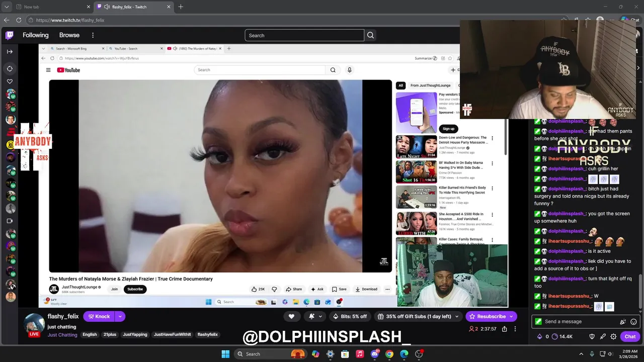Open the Following page
Screen dimensions: 644x362
36,35
